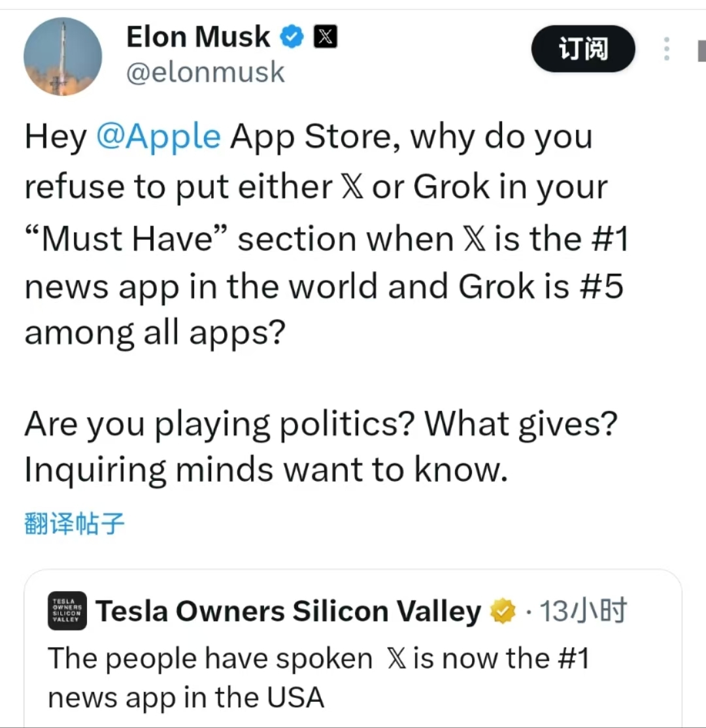Click the Elon Musk display name

pyautogui.click(x=197, y=37)
